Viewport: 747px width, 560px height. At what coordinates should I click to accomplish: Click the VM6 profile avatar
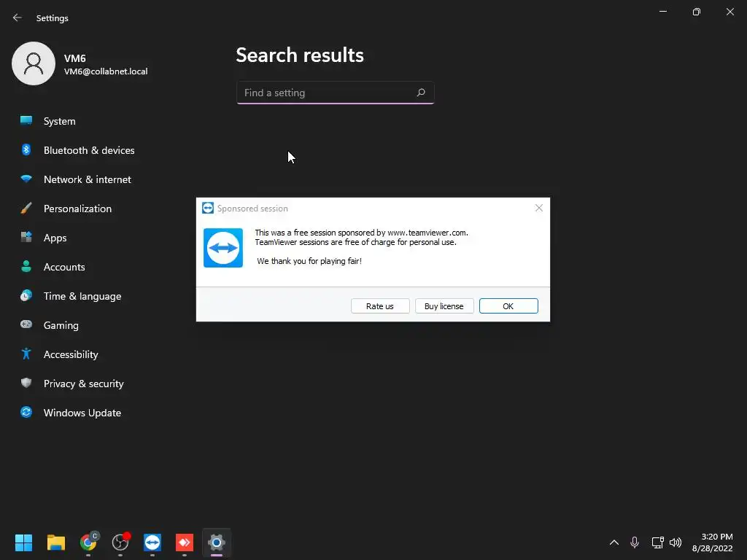click(34, 63)
